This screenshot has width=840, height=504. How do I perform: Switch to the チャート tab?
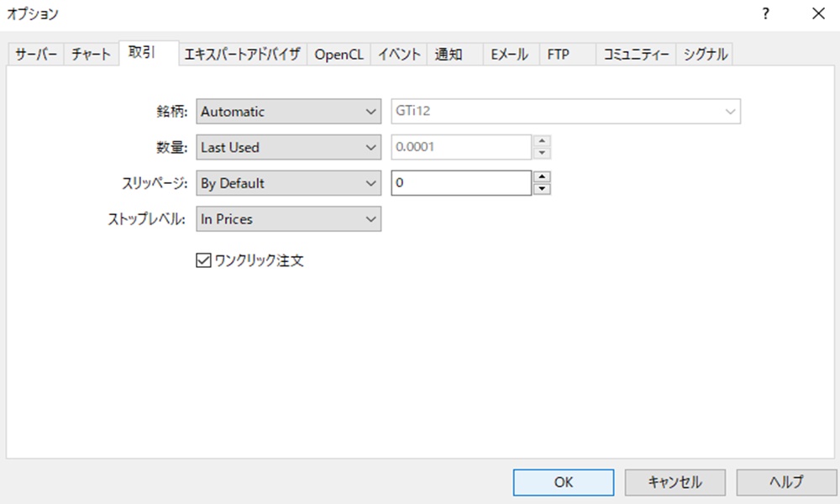[91, 53]
